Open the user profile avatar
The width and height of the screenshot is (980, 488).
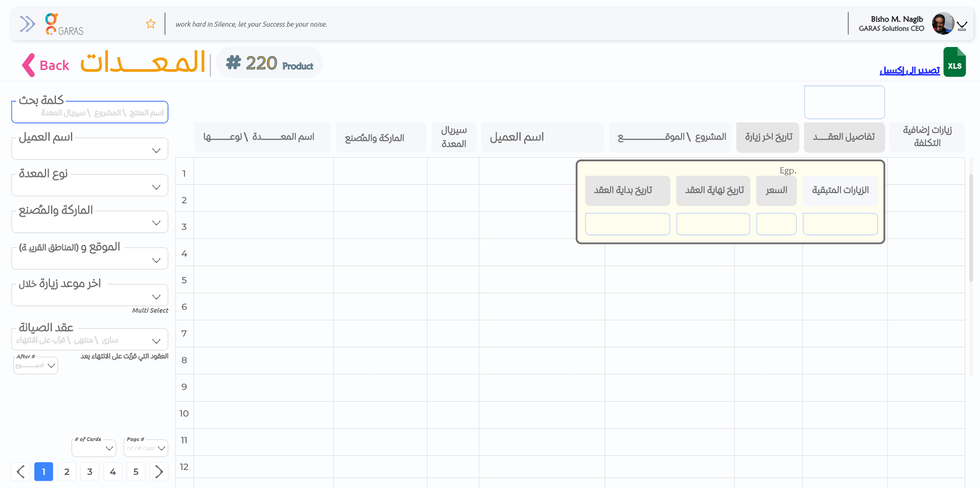point(943,23)
